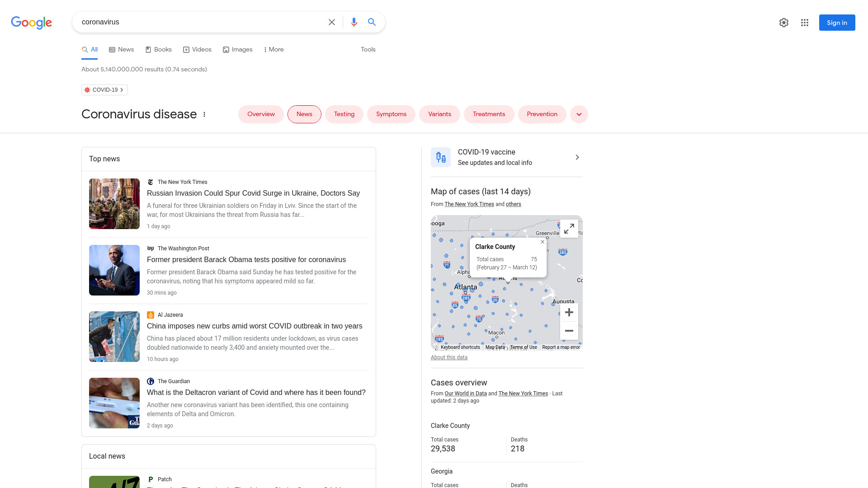Viewport: 868px width, 488px height.
Task: Open Our World in Data link
Action: pos(466,394)
